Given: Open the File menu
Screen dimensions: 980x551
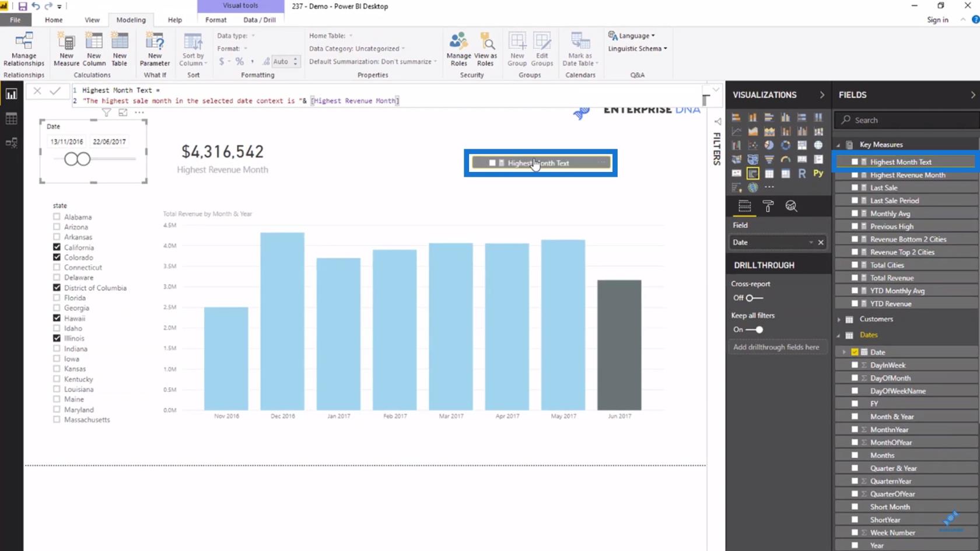Looking at the screenshot, I should (15, 20).
